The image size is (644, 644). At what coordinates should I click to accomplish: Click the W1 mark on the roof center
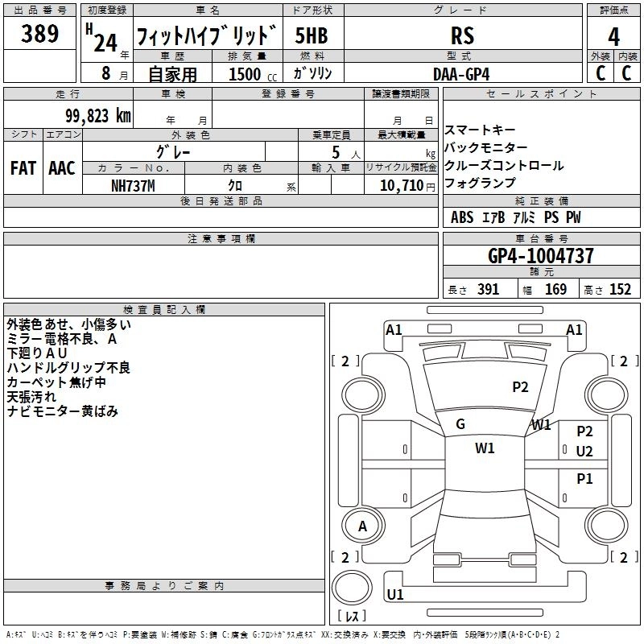coord(485,448)
